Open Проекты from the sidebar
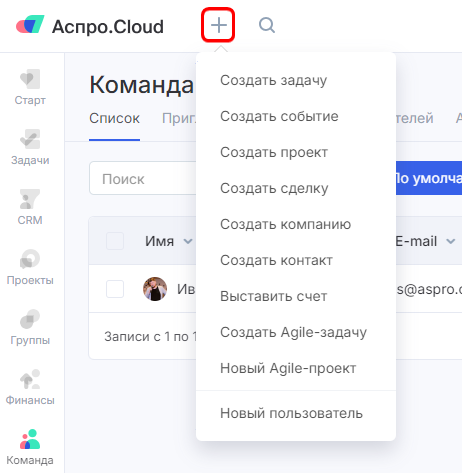Image resolution: width=462 pixels, height=473 pixels. [x=30, y=267]
